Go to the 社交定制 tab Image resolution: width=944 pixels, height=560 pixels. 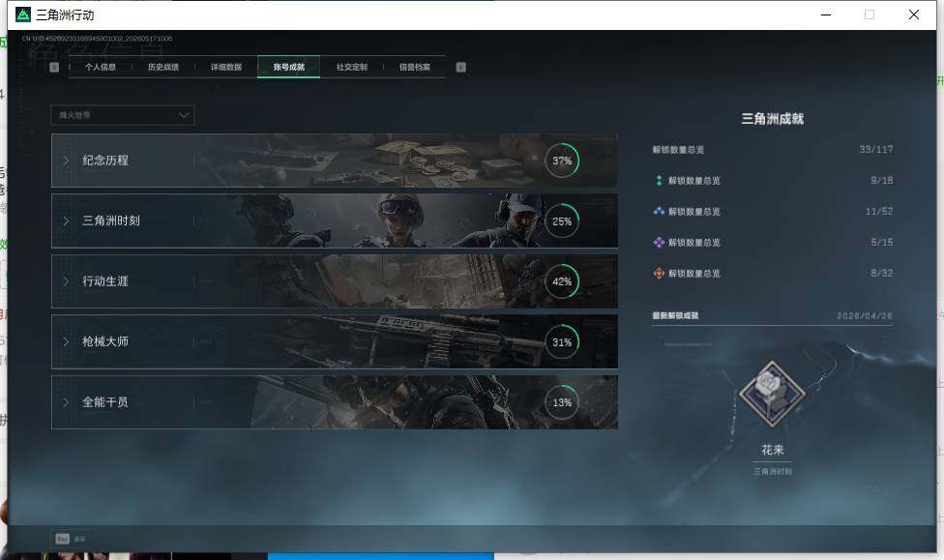352,67
